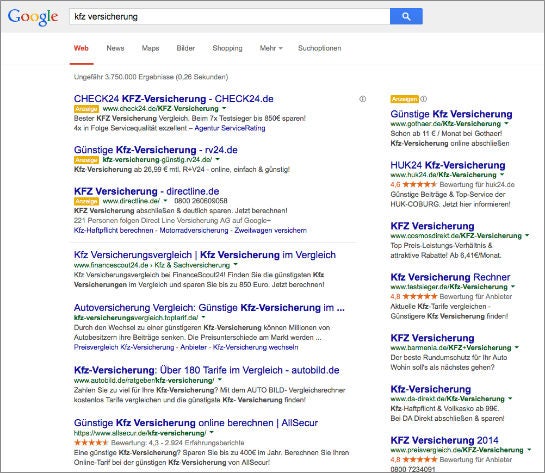
Task: Click the Anzeige badge under CHECK24 title
Action: pyautogui.click(x=86, y=109)
